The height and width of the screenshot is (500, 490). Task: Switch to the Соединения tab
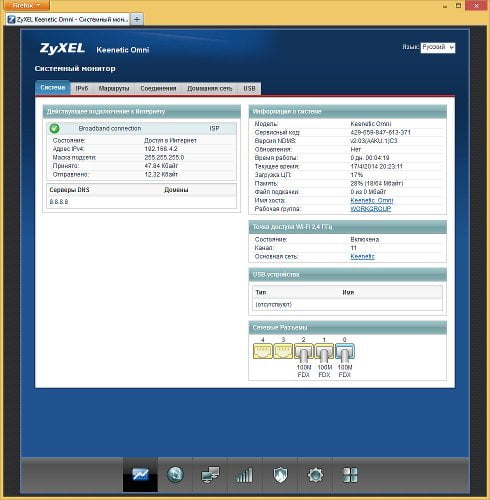point(158,88)
